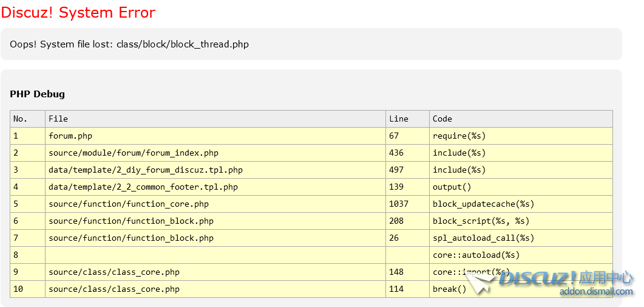Click function_block.php cell in row 7
Screen dimensions: 644x307
click(x=215, y=238)
